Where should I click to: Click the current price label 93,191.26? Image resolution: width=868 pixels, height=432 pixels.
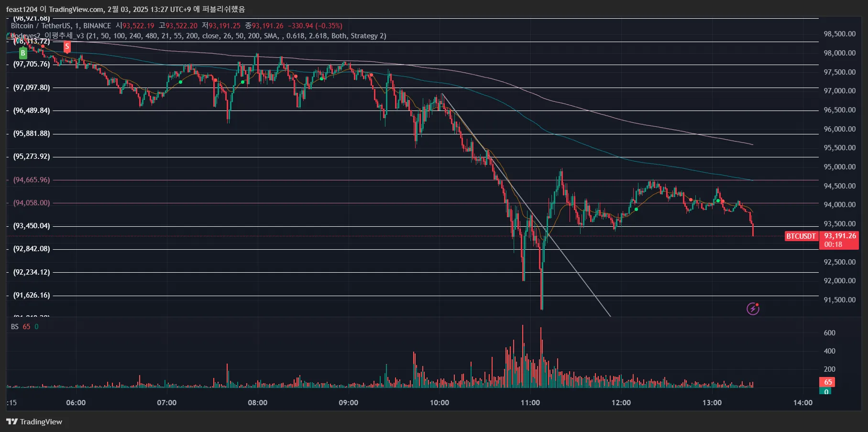coord(840,236)
